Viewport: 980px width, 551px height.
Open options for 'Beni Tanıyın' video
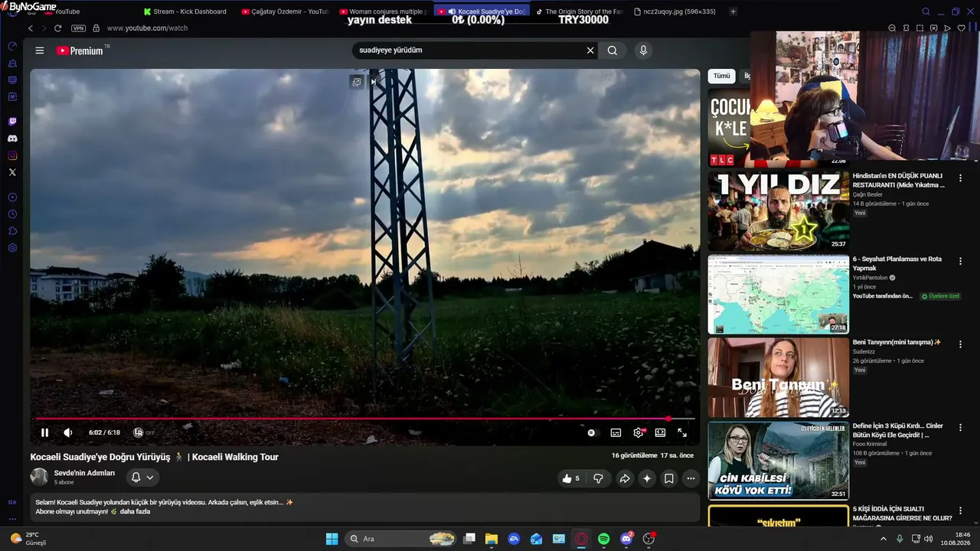pos(960,344)
